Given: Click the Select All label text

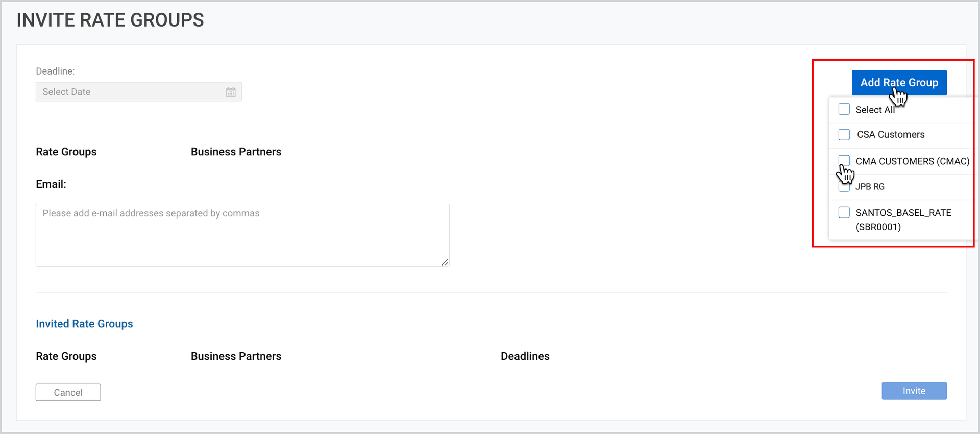Looking at the screenshot, I should 875,110.
